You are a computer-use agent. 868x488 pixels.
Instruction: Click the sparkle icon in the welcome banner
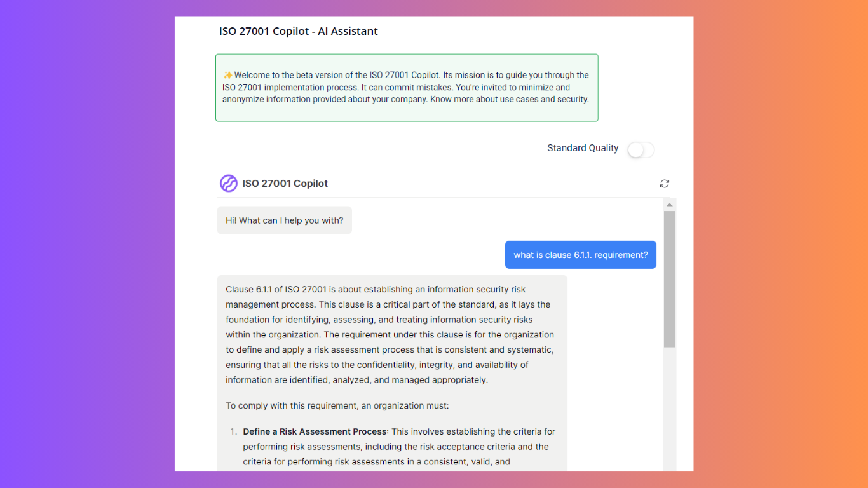coord(227,75)
